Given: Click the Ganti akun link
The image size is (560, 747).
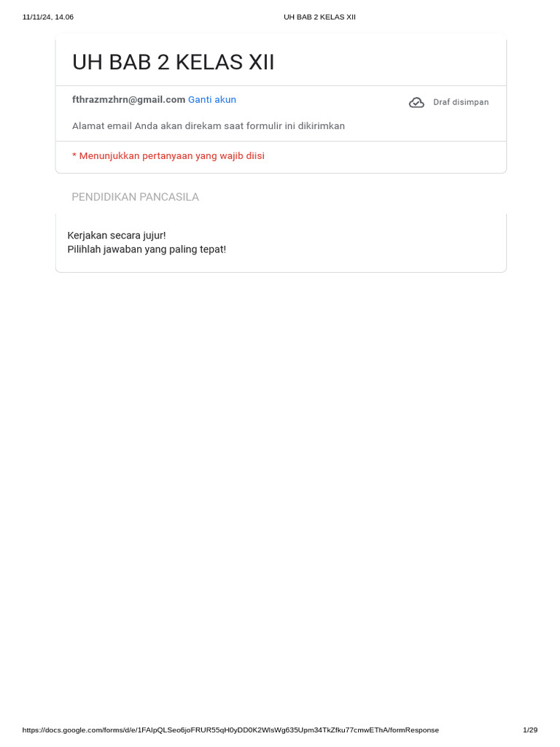Looking at the screenshot, I should (212, 100).
